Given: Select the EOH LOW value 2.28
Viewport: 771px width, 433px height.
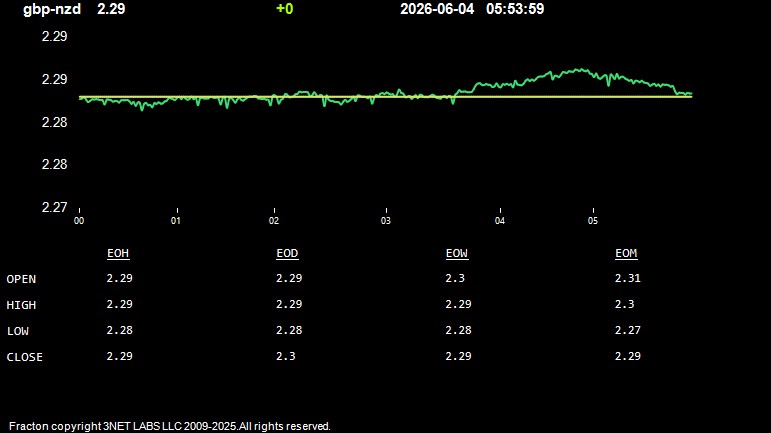Looking at the screenshot, I should [119, 330].
